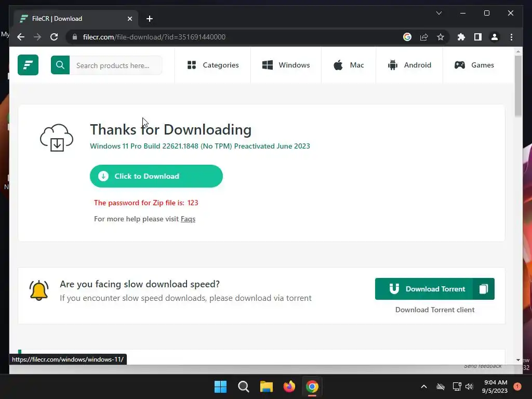Expand the hidden system tray icons chevron
532x399 pixels.
[424, 387]
